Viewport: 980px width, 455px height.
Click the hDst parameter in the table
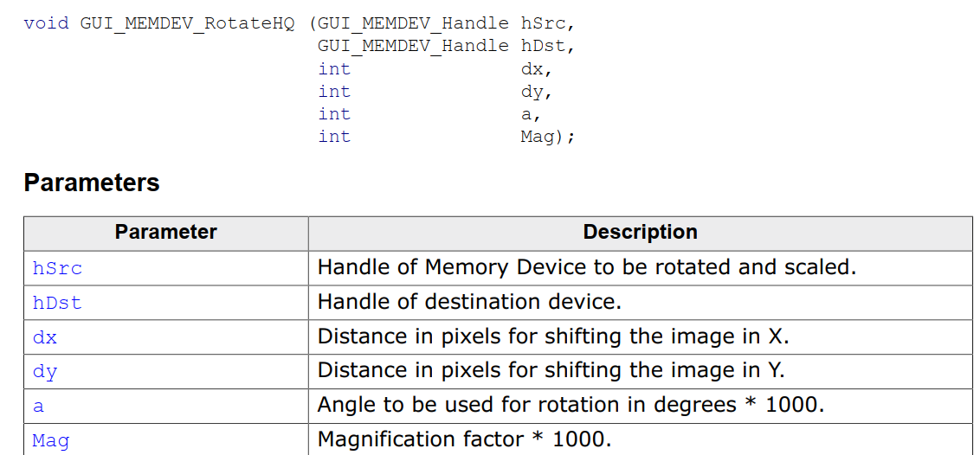(57, 303)
